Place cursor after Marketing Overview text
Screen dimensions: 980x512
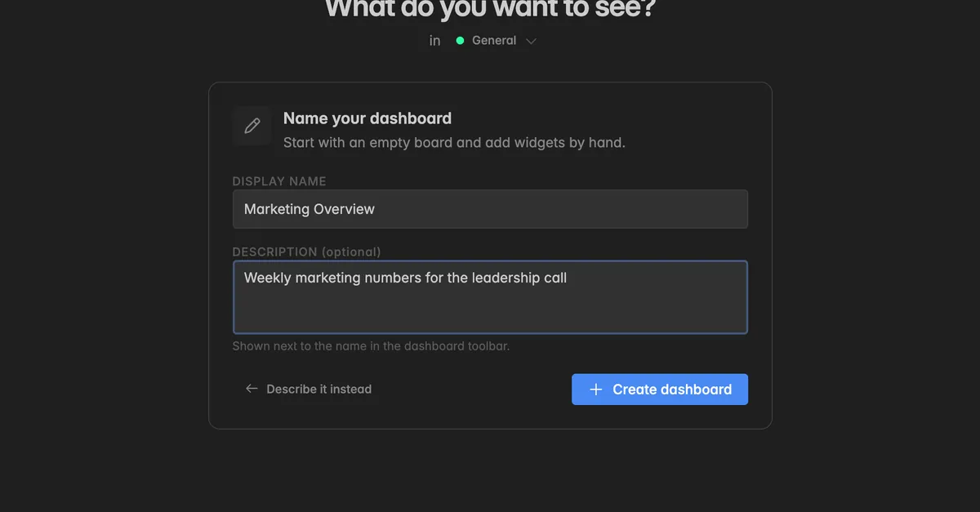coord(377,209)
